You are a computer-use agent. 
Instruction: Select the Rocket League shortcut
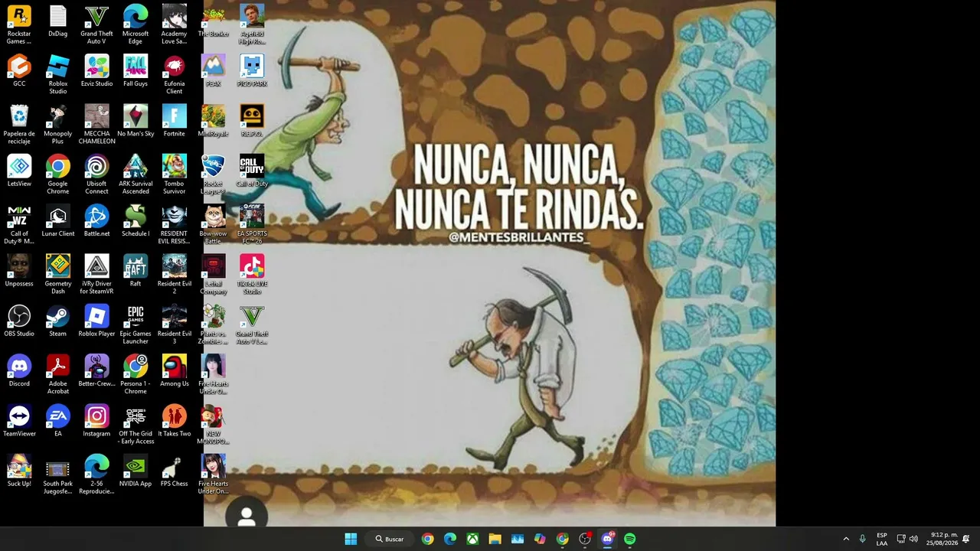(214, 174)
